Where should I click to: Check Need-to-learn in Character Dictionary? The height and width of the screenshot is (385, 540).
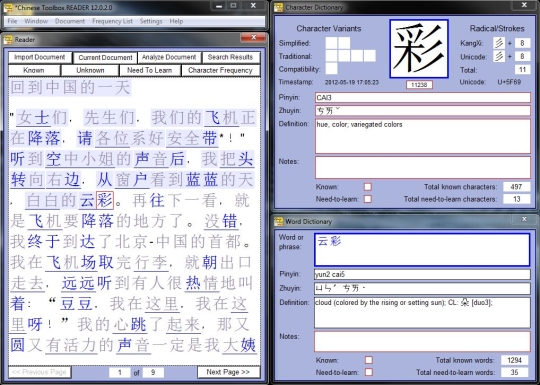[x=368, y=199]
